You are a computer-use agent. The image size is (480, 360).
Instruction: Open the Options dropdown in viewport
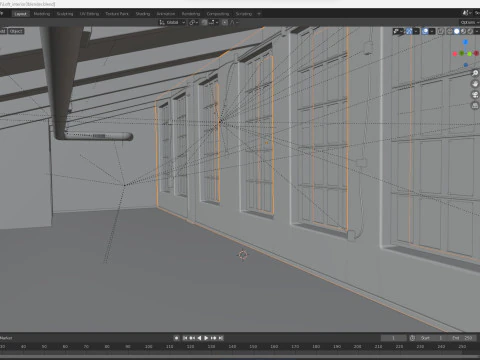[470, 22]
